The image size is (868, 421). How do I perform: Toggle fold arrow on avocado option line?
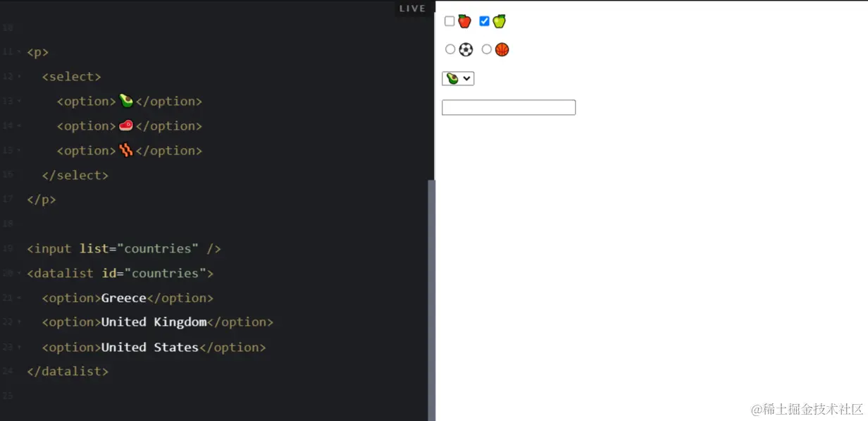pos(19,102)
